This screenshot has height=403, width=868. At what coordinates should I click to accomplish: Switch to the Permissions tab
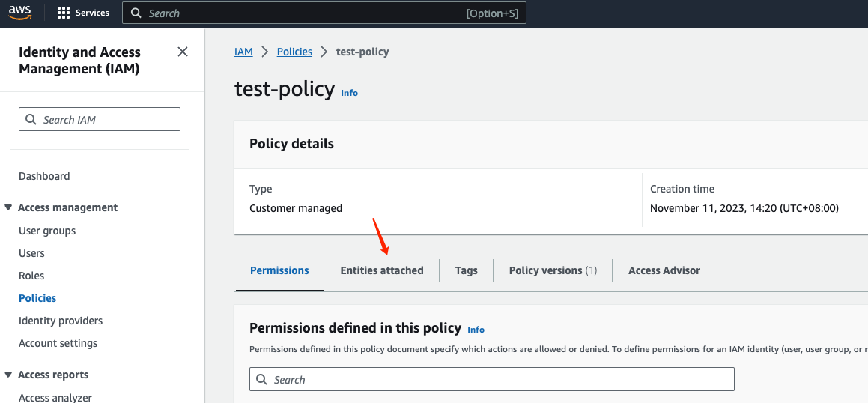click(279, 270)
